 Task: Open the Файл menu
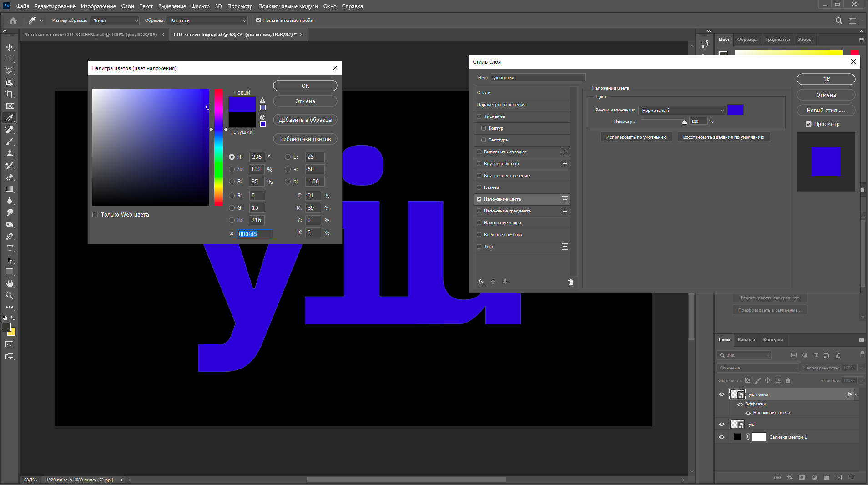click(x=22, y=6)
